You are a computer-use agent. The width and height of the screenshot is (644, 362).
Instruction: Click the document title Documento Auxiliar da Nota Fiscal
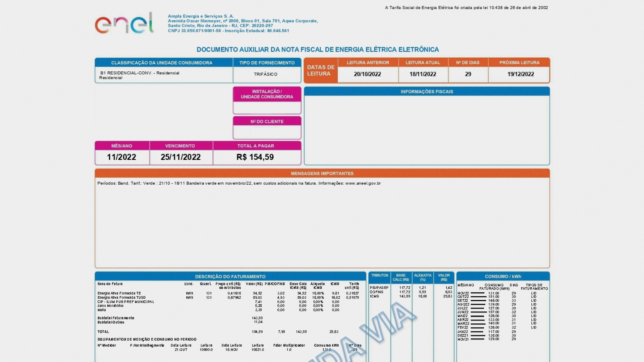click(x=317, y=50)
